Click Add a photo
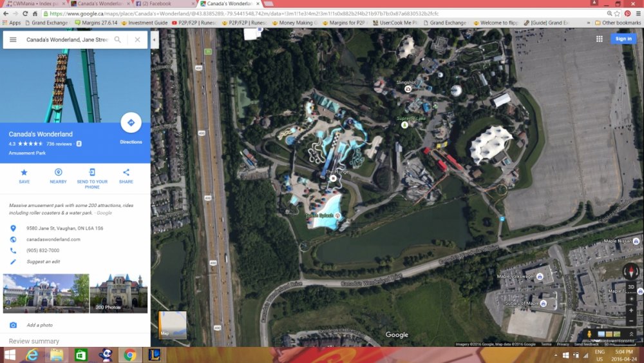The image size is (644, 363). pos(39,325)
